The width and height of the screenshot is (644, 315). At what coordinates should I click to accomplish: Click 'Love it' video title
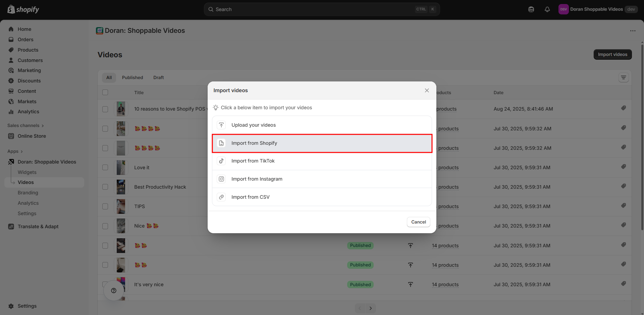click(142, 168)
